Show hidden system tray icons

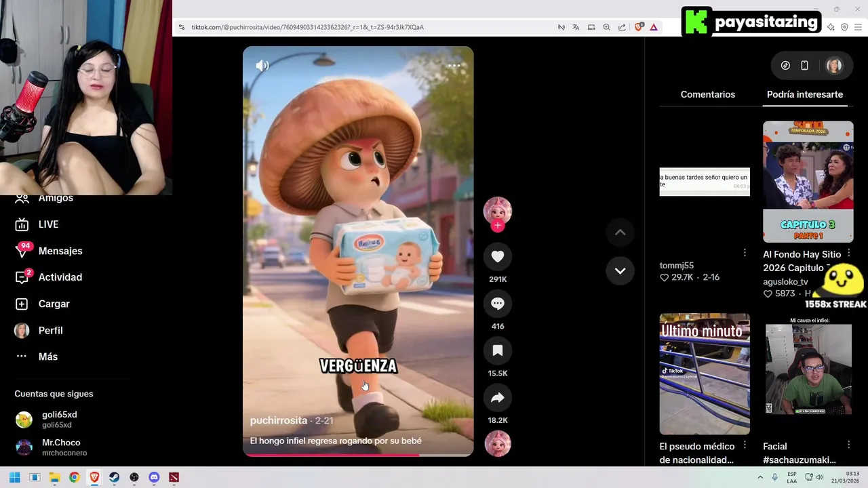pyautogui.click(x=759, y=477)
